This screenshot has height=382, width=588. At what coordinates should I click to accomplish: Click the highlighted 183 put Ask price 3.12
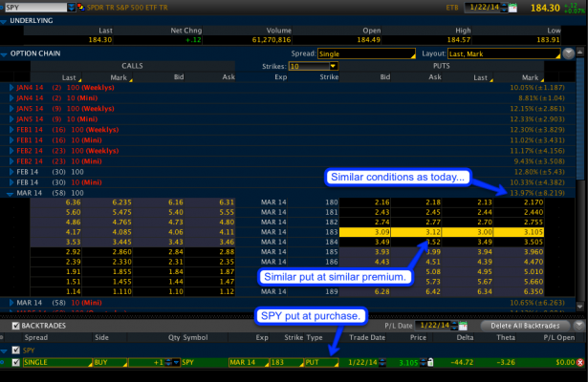coord(433,233)
